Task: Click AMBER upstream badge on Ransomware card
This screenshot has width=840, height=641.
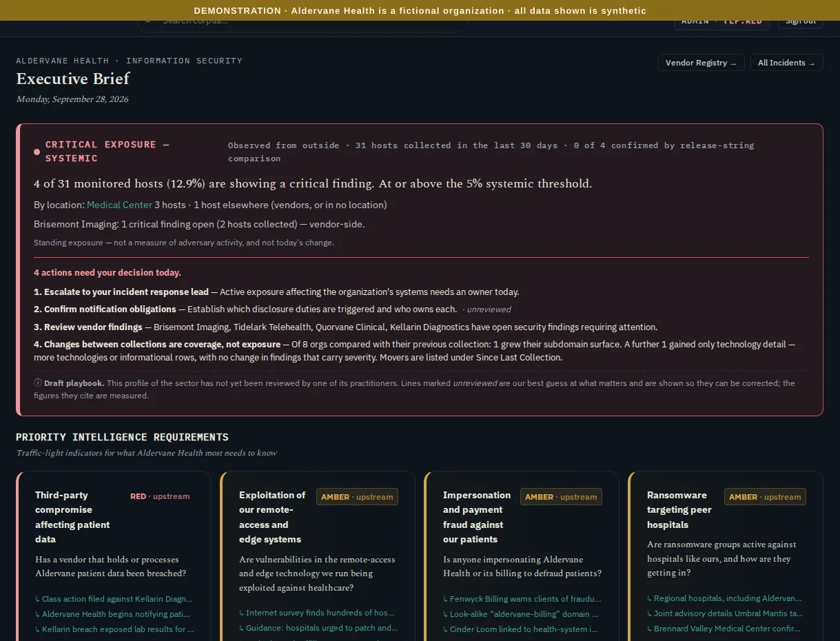Action: click(x=765, y=497)
